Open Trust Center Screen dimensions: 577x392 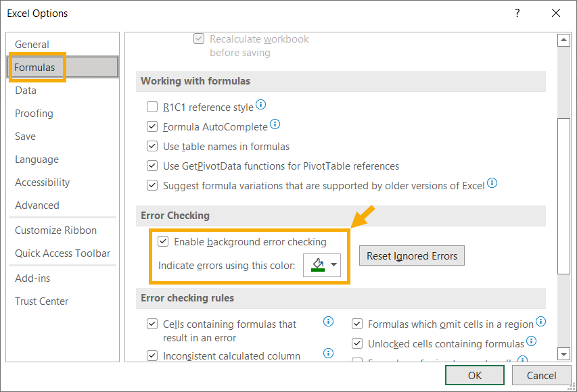point(63,301)
